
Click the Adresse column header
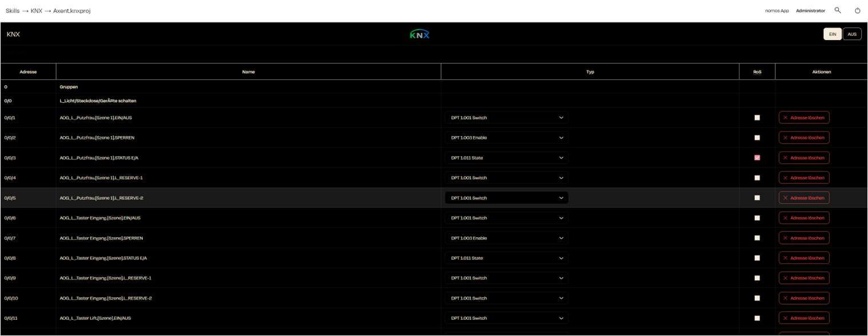28,72
